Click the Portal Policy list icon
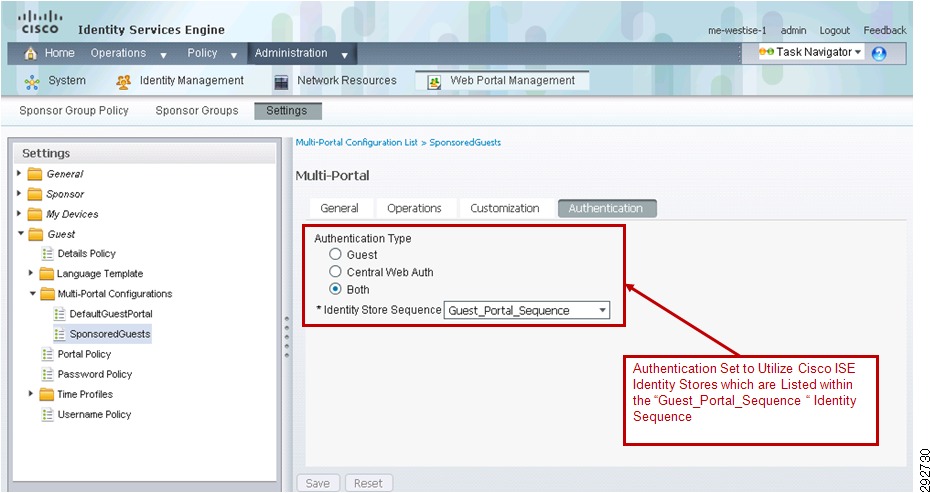930x493 pixels. (x=47, y=354)
